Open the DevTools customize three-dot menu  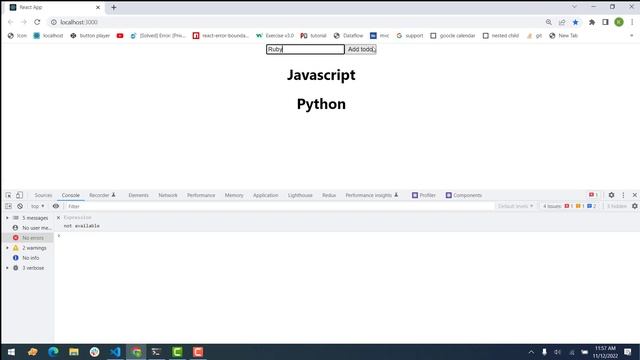[623, 195]
